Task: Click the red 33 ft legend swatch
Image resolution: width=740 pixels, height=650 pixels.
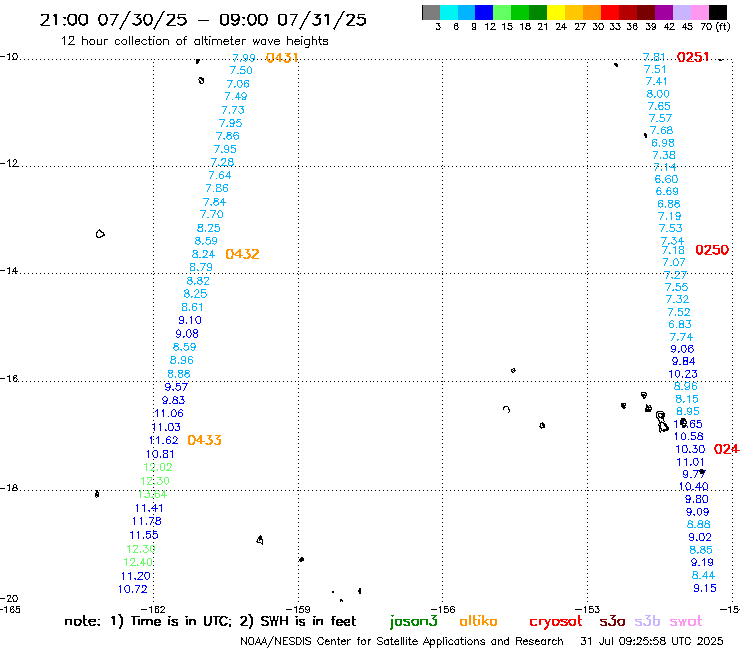Action: [610, 12]
